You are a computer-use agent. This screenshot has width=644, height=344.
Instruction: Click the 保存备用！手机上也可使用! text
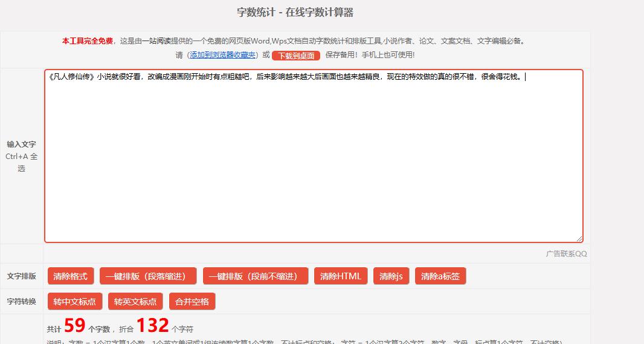coord(370,54)
